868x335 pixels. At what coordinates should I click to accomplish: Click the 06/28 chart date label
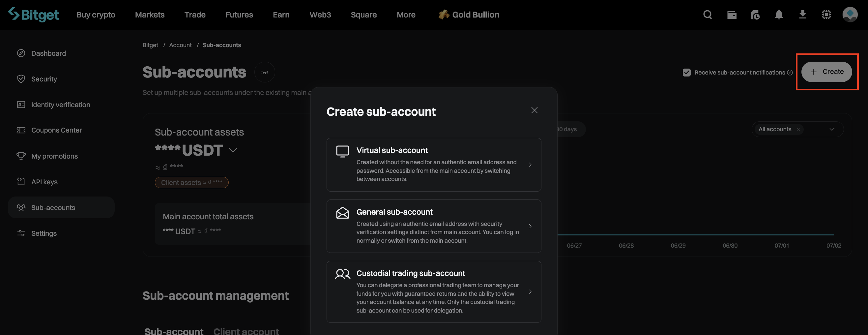[x=626, y=245]
